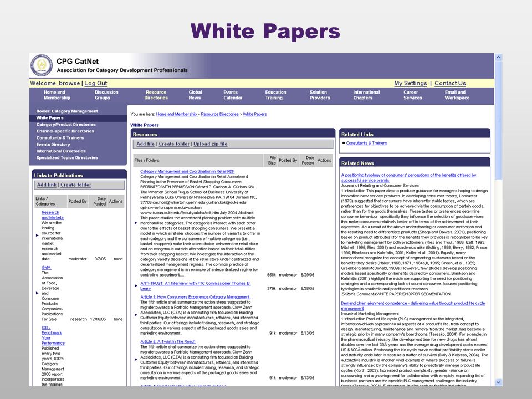Screen dimensions: 532x399
Task: Open My Settings link
Action: 411,84
